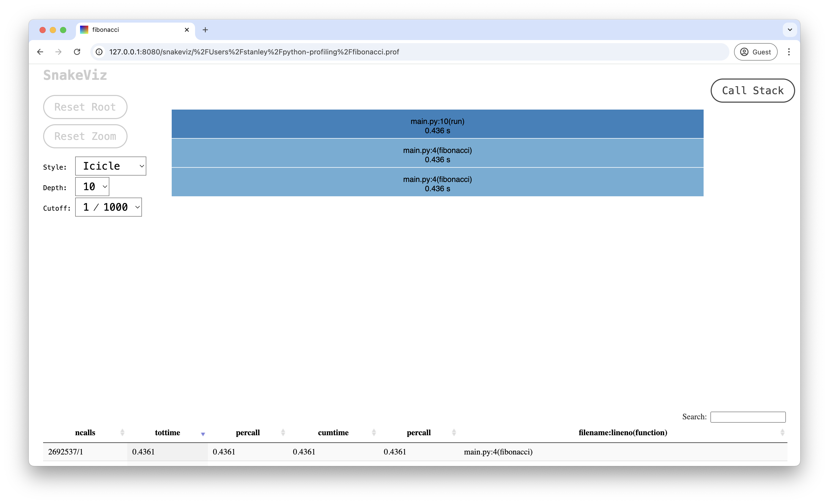Open the Style dropdown showing Icicle
The image size is (829, 504).
click(110, 166)
